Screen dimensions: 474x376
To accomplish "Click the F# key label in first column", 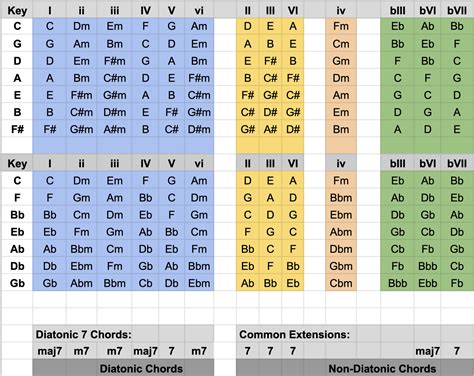I will coord(17,129).
